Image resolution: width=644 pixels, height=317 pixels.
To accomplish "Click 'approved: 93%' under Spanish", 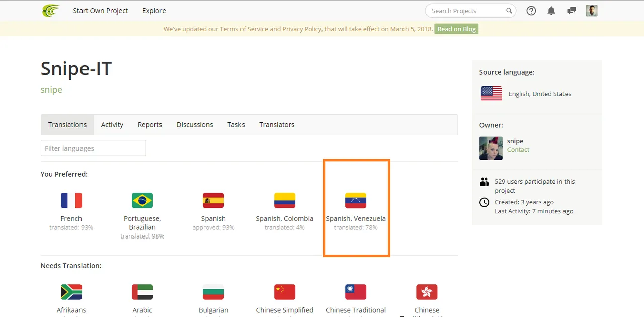I will [x=213, y=228].
